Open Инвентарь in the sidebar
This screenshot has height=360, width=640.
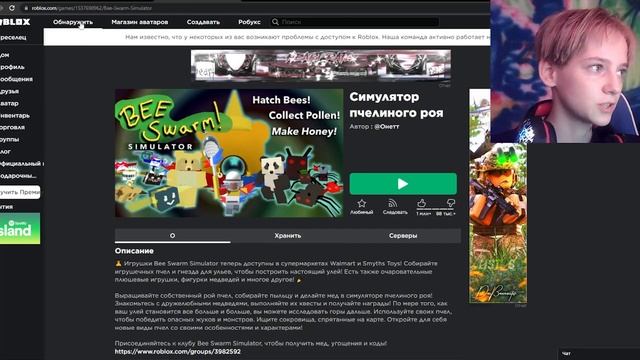[15, 116]
